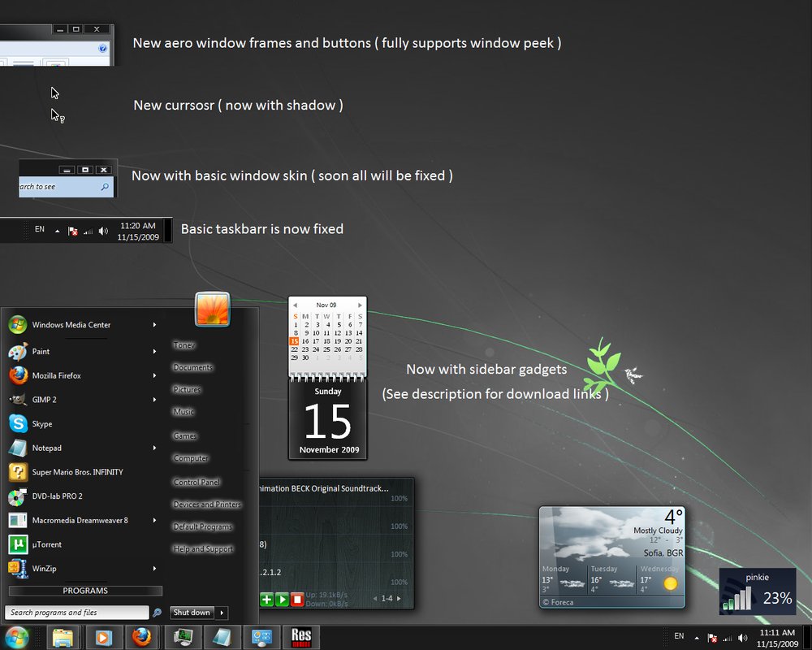
Task: Launch Windows Media Player from the taskbar
Action: point(103,636)
